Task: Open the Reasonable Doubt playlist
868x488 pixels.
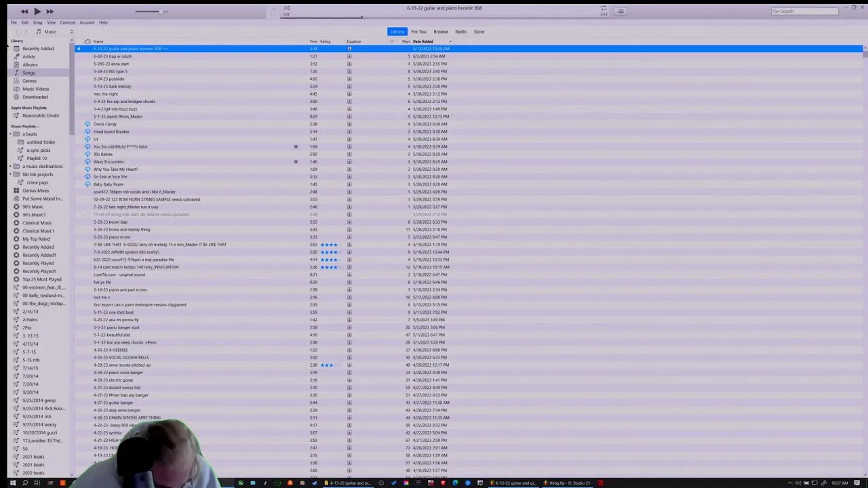Action: click(x=41, y=116)
